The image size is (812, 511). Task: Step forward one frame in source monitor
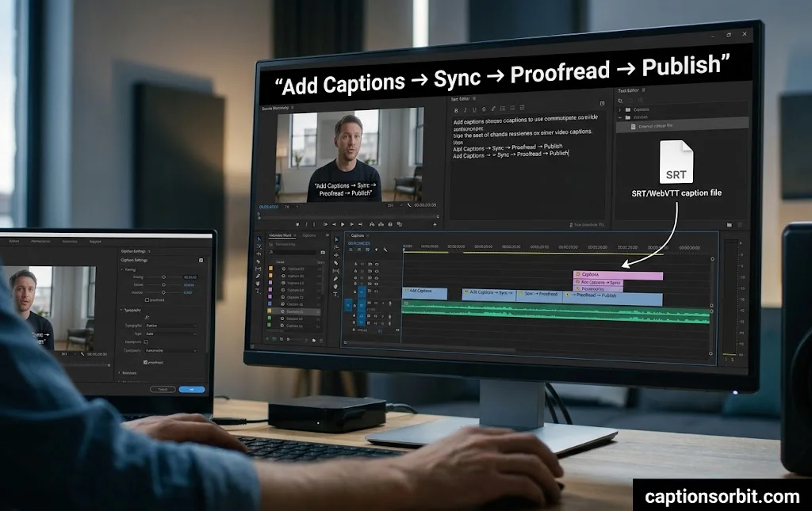(351, 224)
